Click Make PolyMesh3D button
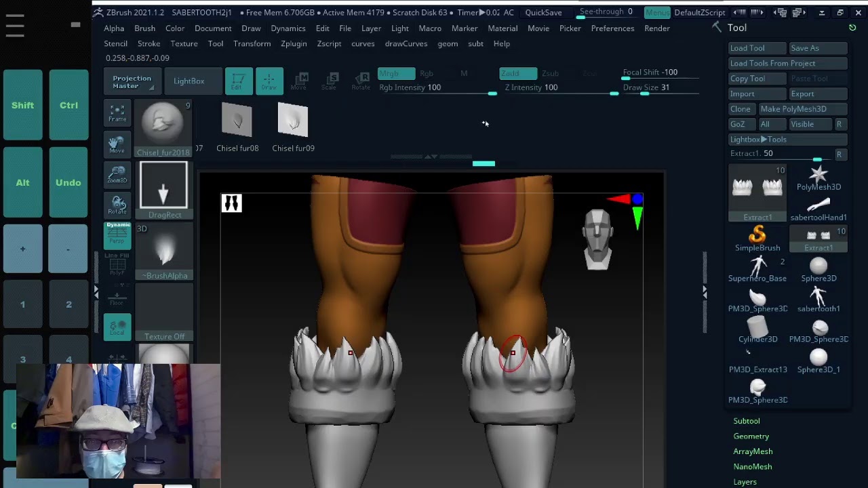The image size is (868, 488). [x=803, y=109]
